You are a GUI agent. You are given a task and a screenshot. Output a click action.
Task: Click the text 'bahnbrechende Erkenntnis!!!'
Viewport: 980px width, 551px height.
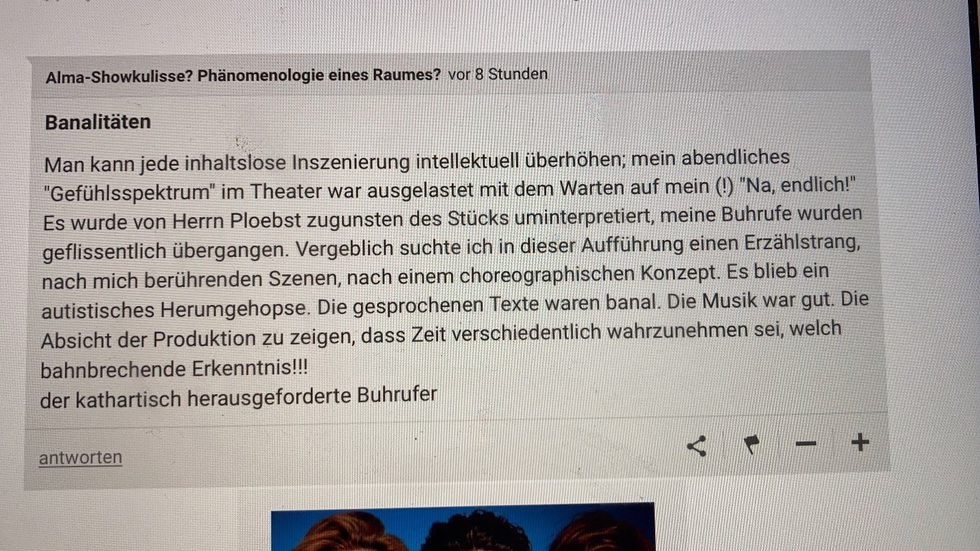pos(174,369)
